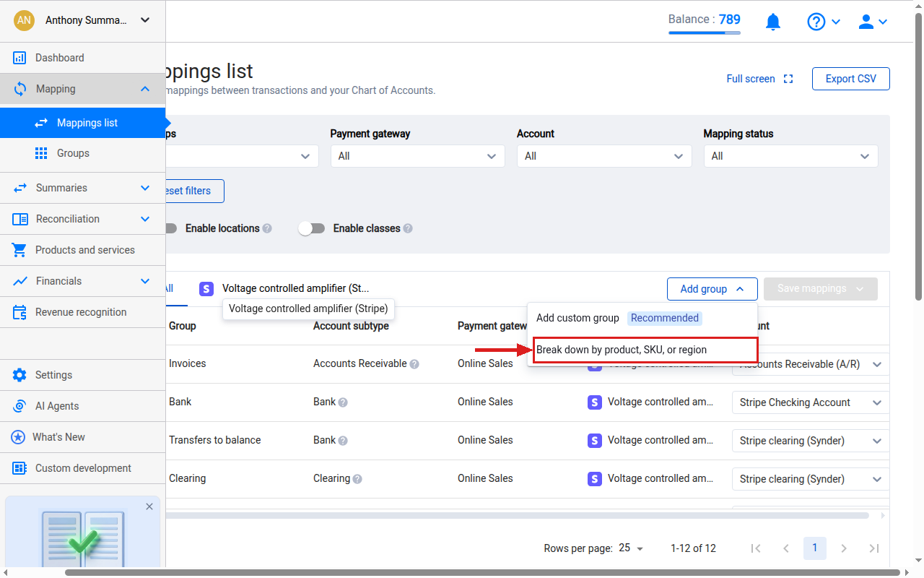The height and width of the screenshot is (578, 924).
Task: Go to next page arrow
Action: pyautogui.click(x=844, y=548)
